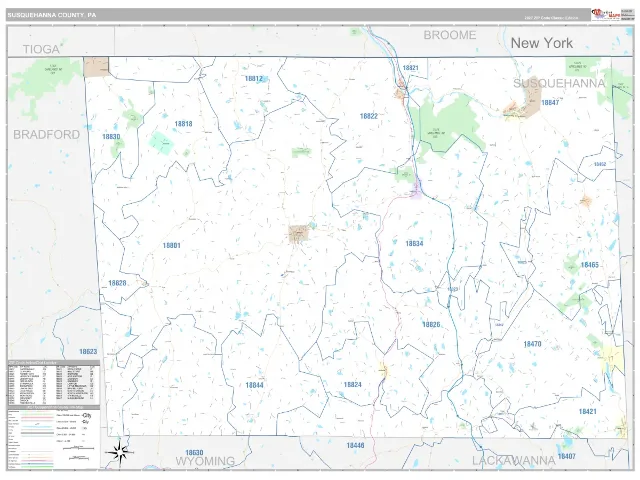The width and height of the screenshot is (640, 480).
Task: Select ZIP code 18824 label
Action: point(353,384)
